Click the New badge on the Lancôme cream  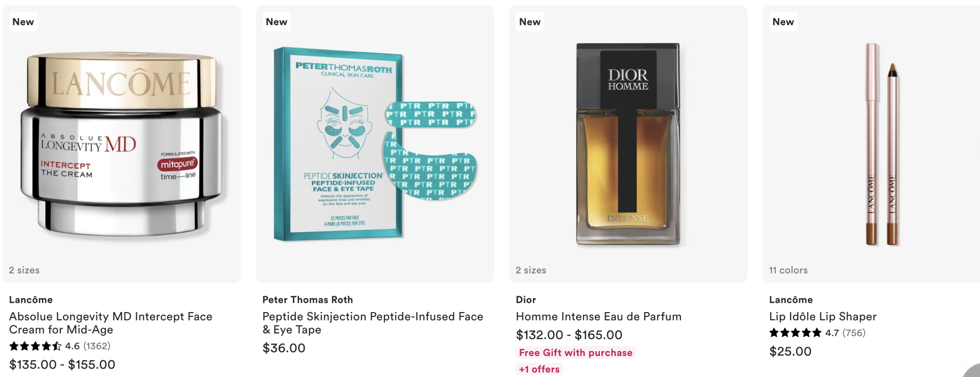[23, 22]
